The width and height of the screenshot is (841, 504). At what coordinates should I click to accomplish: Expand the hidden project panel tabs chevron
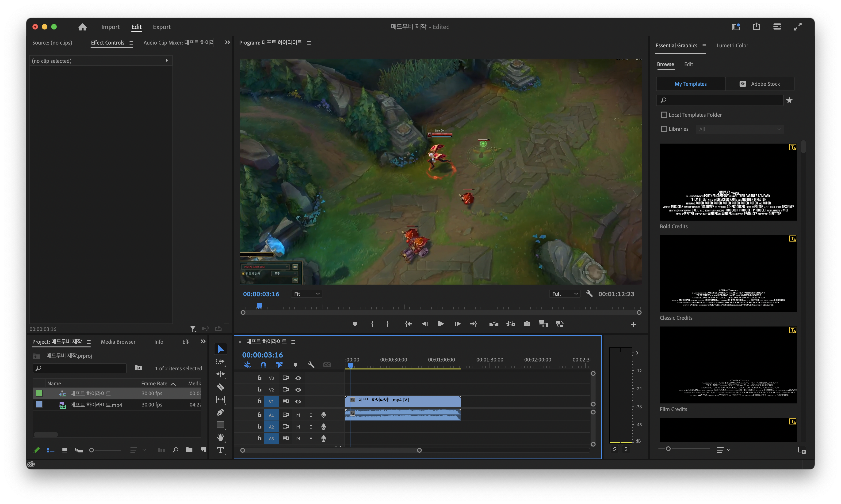[203, 342]
